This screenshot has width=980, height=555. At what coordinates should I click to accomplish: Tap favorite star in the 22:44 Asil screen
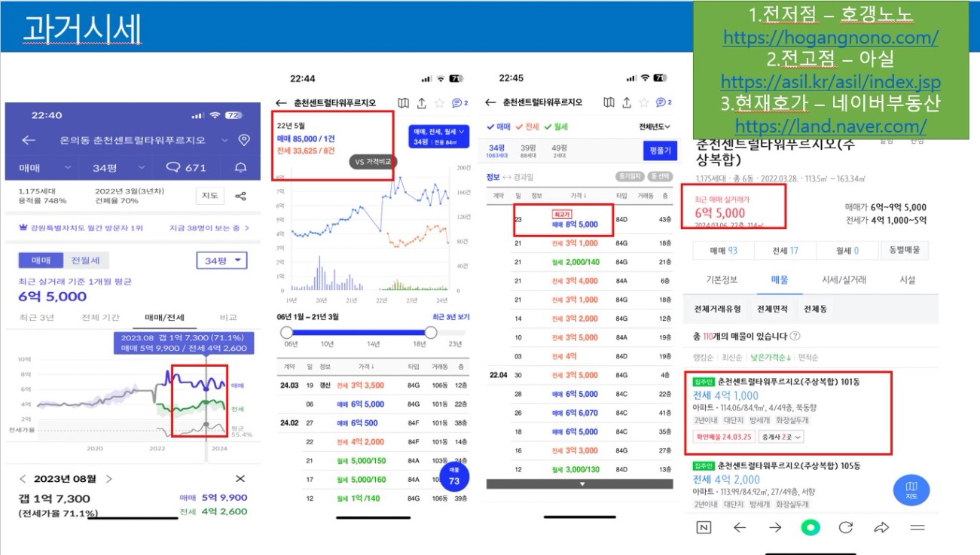pyautogui.click(x=438, y=102)
